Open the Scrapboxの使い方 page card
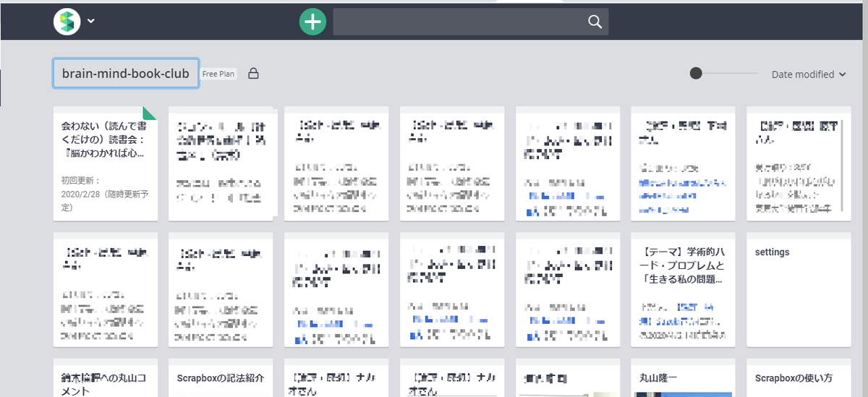 (x=799, y=377)
